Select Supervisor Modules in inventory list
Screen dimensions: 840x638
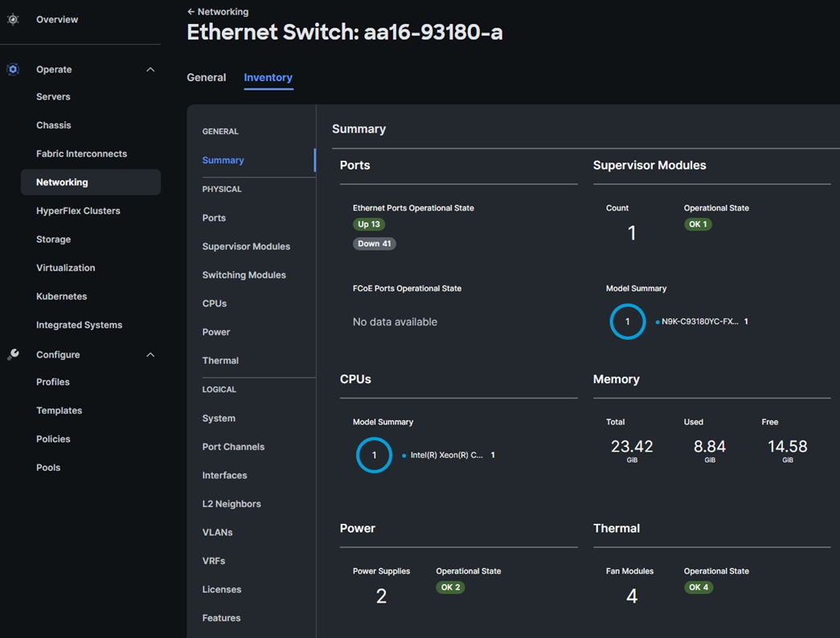pyautogui.click(x=246, y=247)
